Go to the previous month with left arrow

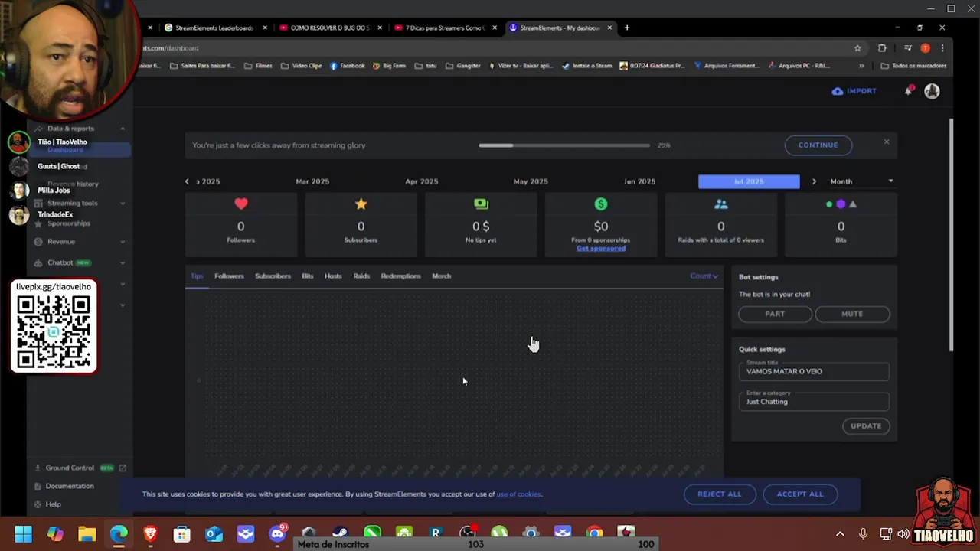(x=187, y=181)
